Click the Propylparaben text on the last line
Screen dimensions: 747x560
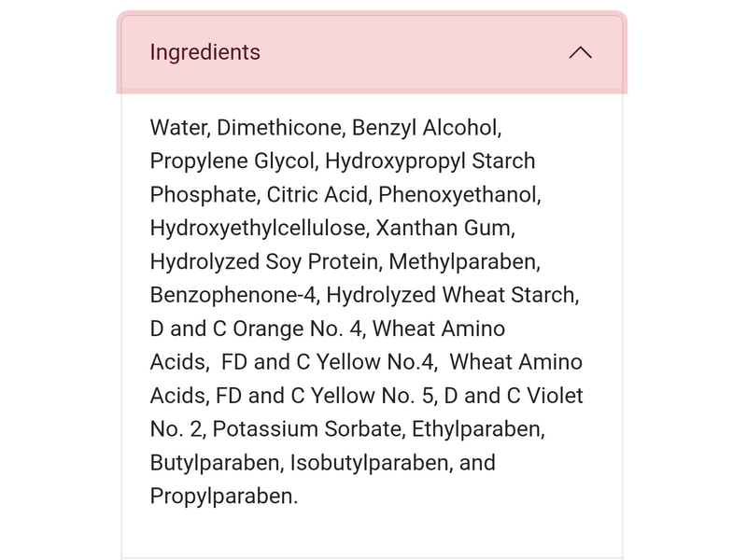(x=221, y=497)
